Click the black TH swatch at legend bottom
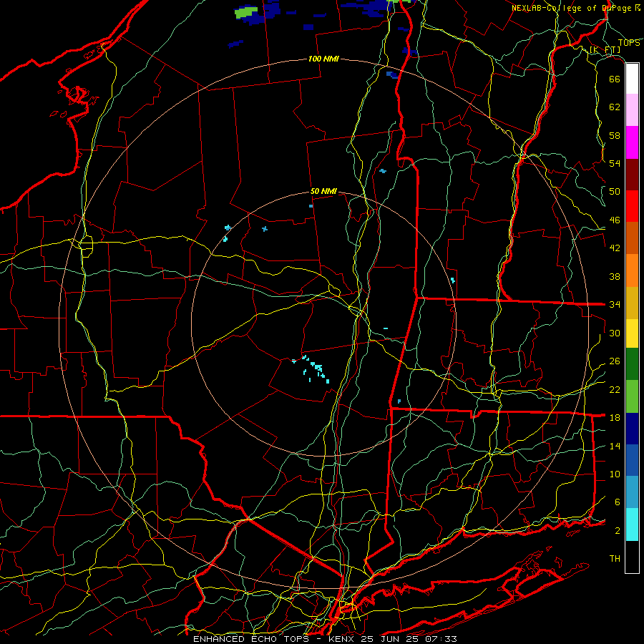Viewport: 644px width, 644px height. click(x=632, y=557)
